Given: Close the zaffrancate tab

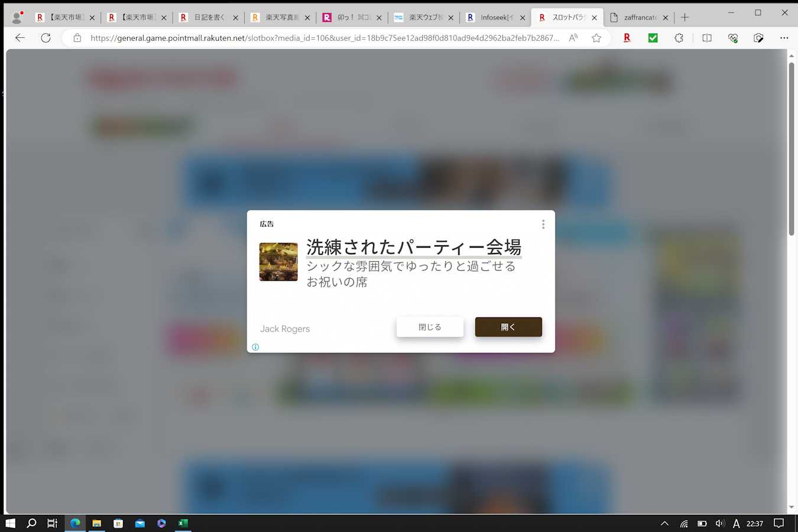Looking at the screenshot, I should pyautogui.click(x=666, y=18).
